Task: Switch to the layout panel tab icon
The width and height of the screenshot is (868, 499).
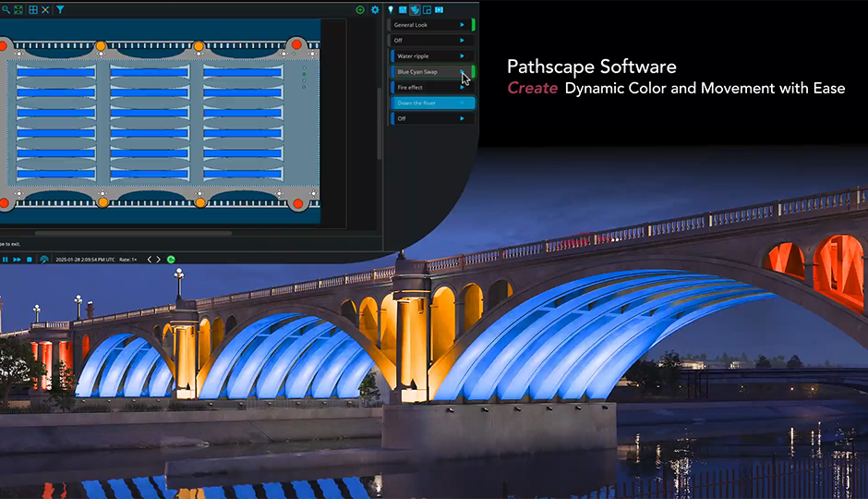Action: [427, 9]
